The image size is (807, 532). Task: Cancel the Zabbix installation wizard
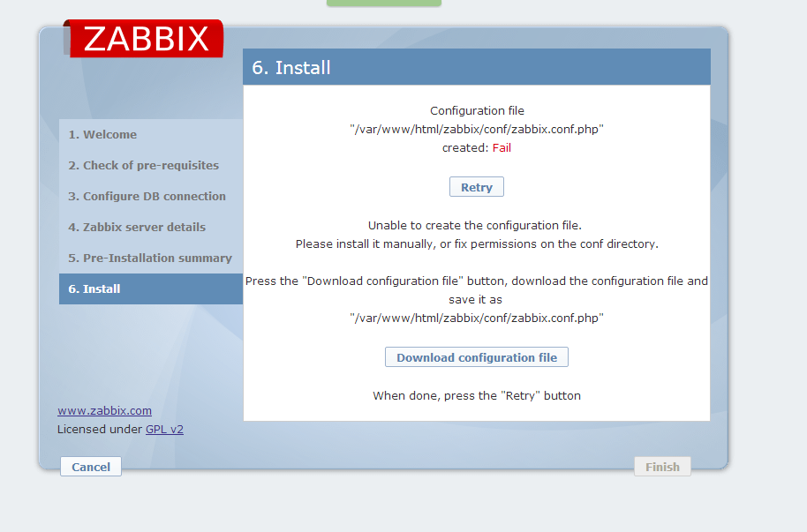pos(91,467)
